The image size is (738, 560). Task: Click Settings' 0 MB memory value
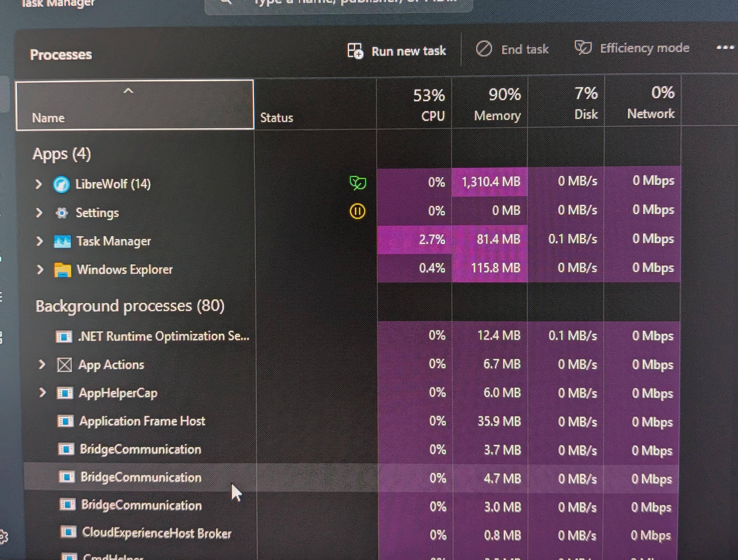pyautogui.click(x=506, y=211)
